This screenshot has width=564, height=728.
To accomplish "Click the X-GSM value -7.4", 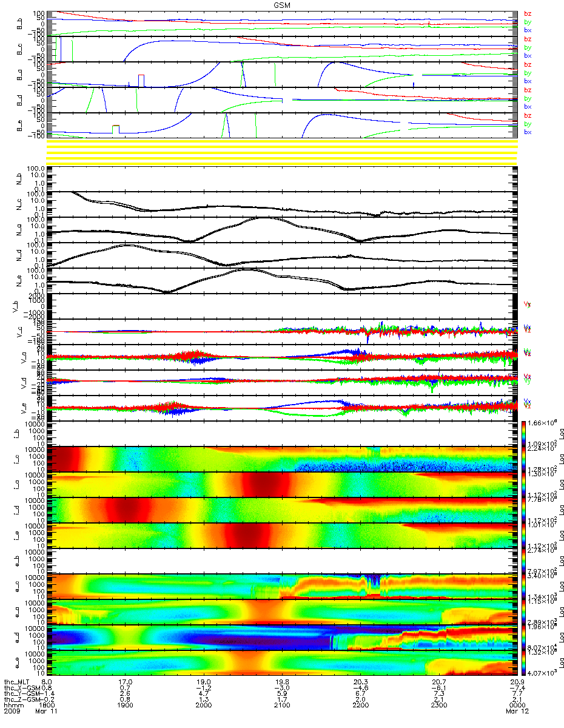I will coord(517,687).
